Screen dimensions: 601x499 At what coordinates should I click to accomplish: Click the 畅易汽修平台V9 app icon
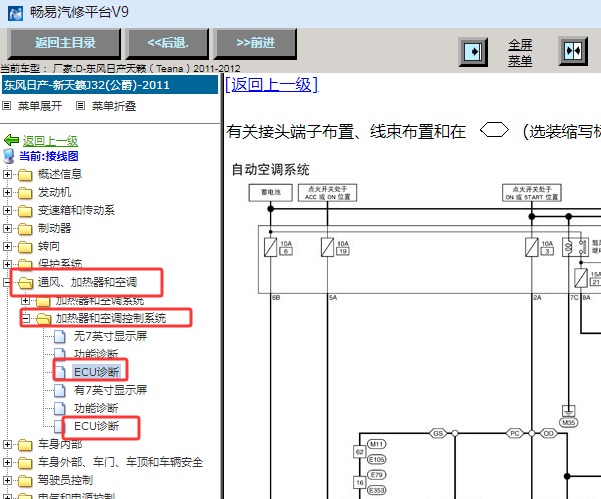tap(16, 13)
